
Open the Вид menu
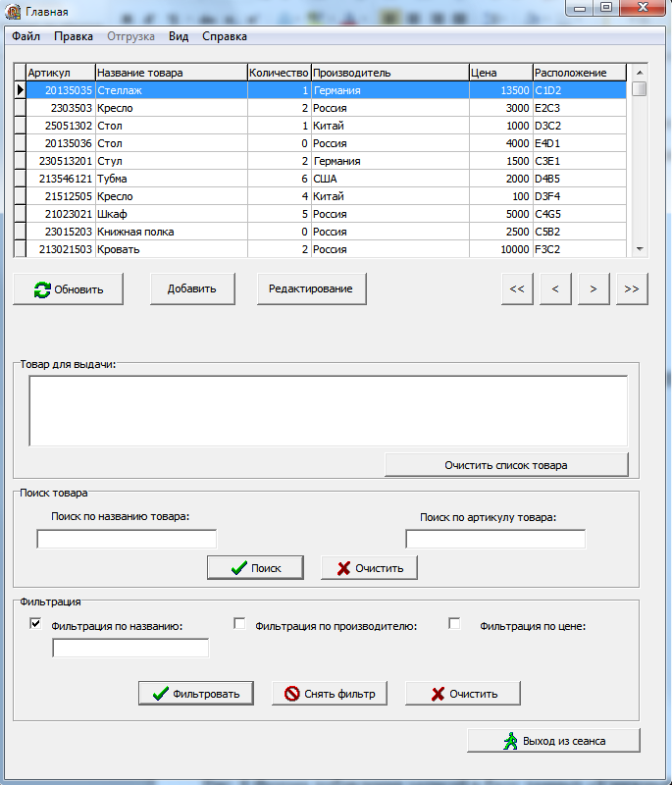pyautogui.click(x=179, y=36)
